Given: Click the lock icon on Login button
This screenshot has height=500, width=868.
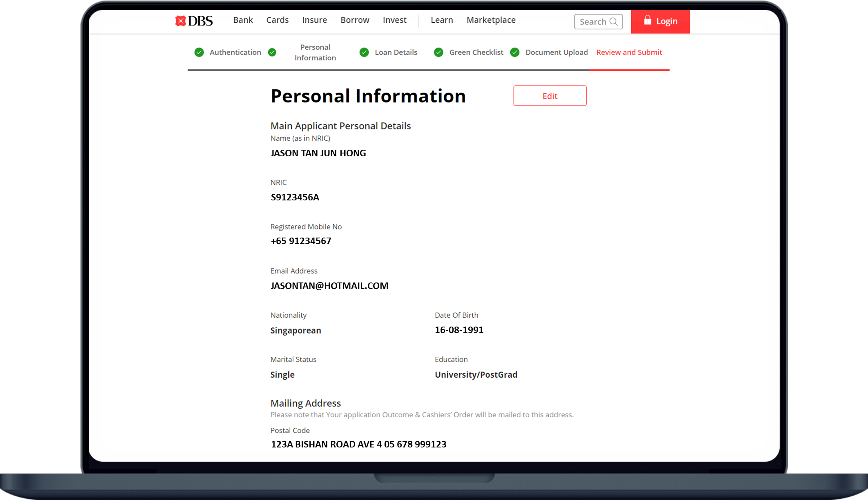Looking at the screenshot, I should [x=647, y=20].
